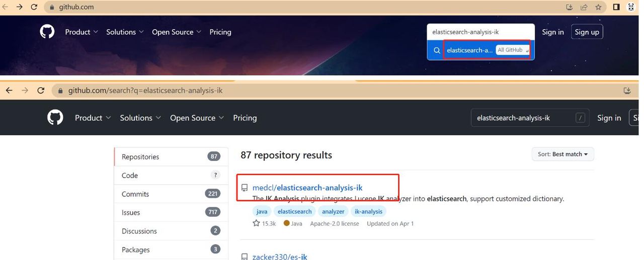Expand Open Source menu on GitHub homepage
This screenshot has width=644, height=260.
tap(177, 32)
